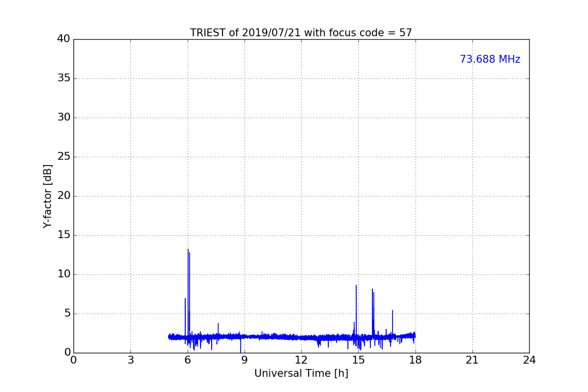Viewport: 588px width, 392px height.
Task: Click the x-axis tick label 3
Action: [130, 360]
